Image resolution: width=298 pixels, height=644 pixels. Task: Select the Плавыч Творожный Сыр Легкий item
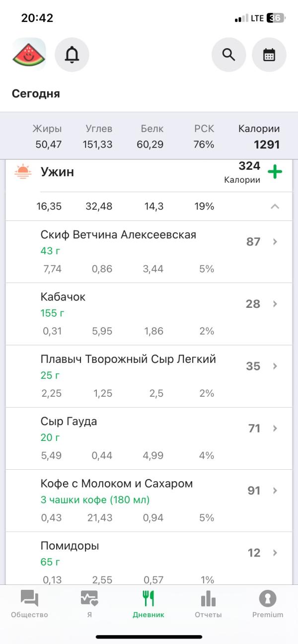149,376
